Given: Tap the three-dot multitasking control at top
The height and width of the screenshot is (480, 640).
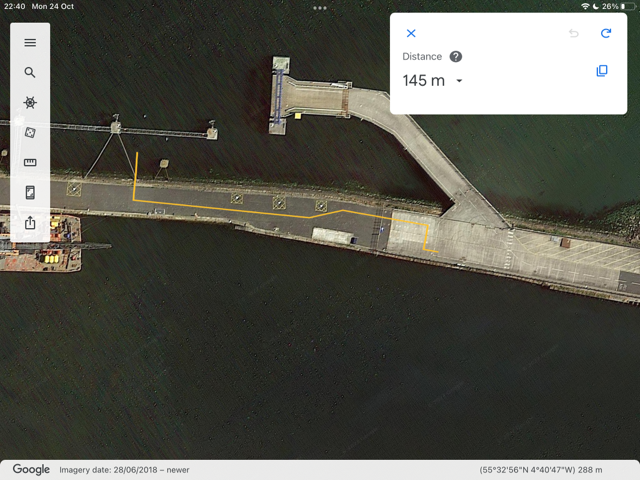Looking at the screenshot, I should pos(320,8).
